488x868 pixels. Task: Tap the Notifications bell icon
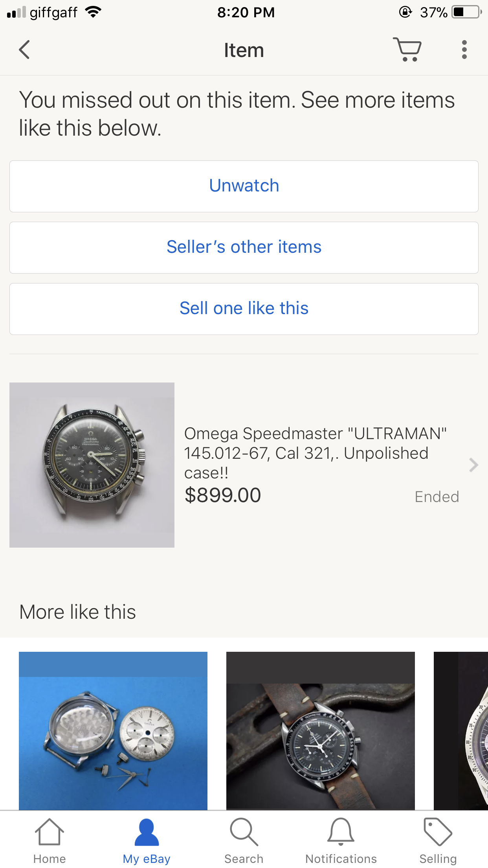(x=341, y=832)
